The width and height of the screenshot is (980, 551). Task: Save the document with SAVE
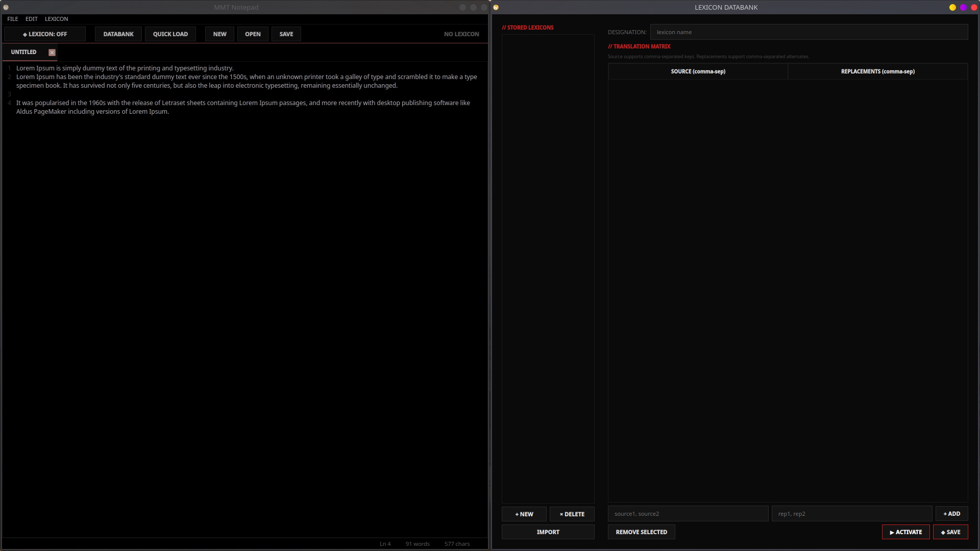(x=286, y=34)
